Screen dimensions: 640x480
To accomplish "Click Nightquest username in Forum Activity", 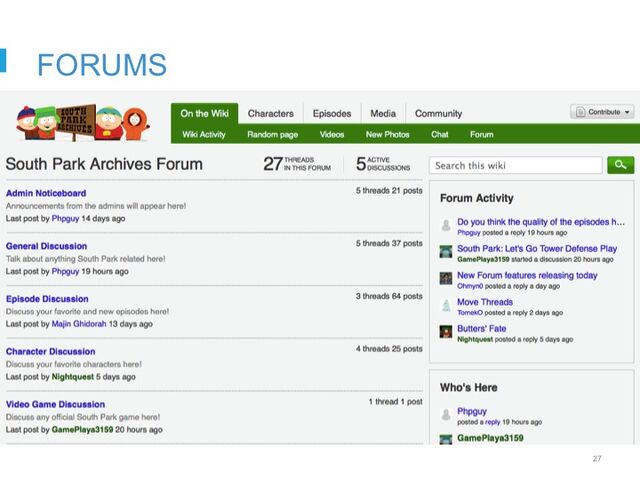I will coord(475,339).
